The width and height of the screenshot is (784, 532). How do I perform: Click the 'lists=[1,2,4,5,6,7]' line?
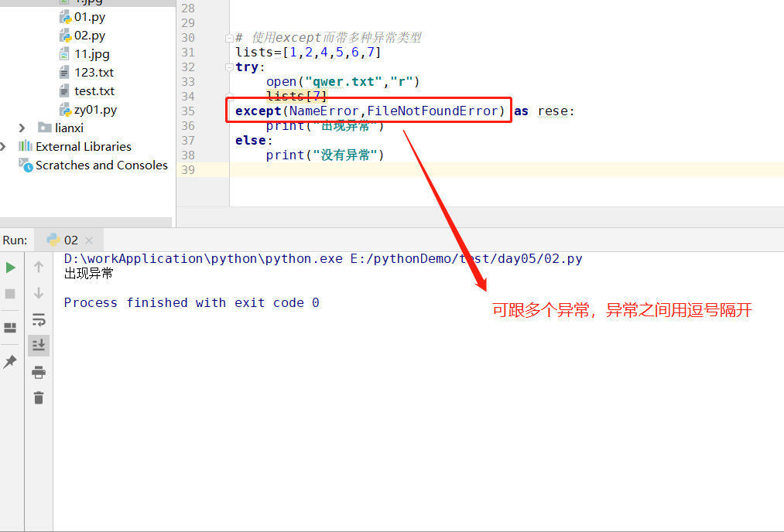(x=309, y=52)
